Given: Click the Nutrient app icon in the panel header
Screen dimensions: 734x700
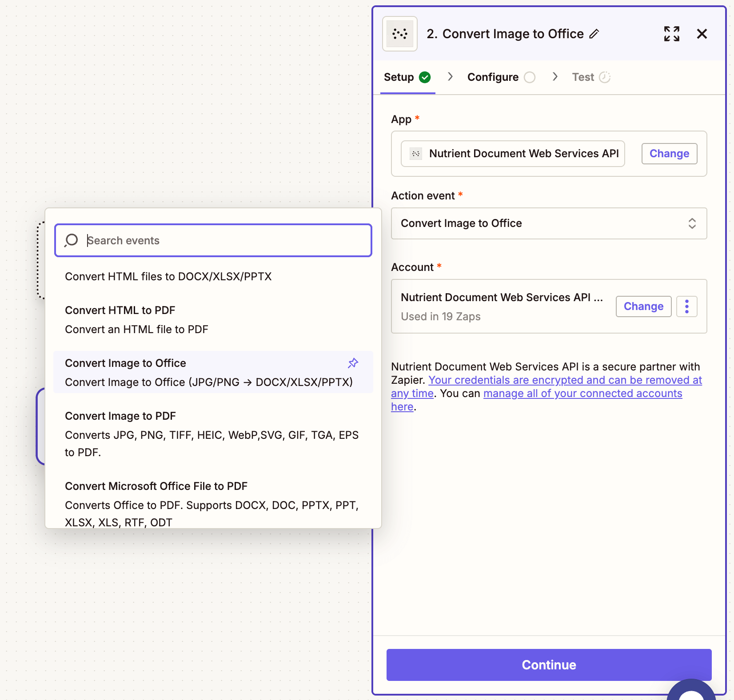Looking at the screenshot, I should coord(399,33).
